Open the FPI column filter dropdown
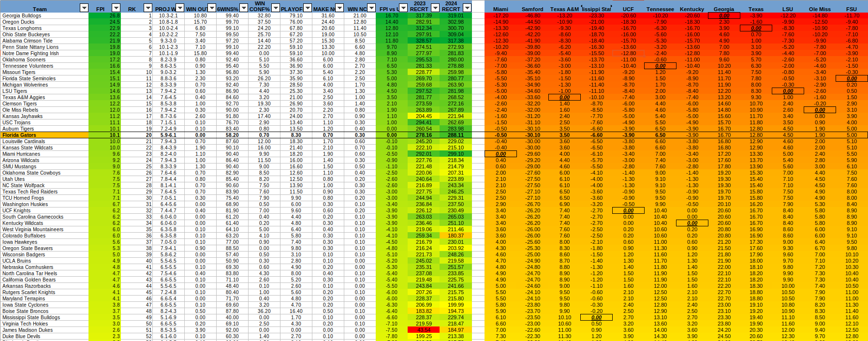This screenshot has height=341, width=868. coord(116,8)
